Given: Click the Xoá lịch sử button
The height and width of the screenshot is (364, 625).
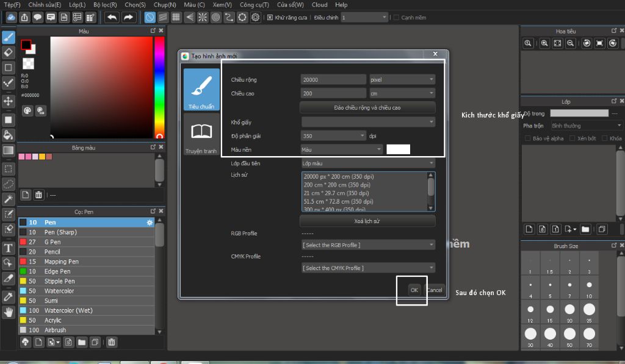Looking at the screenshot, I should (367, 221).
